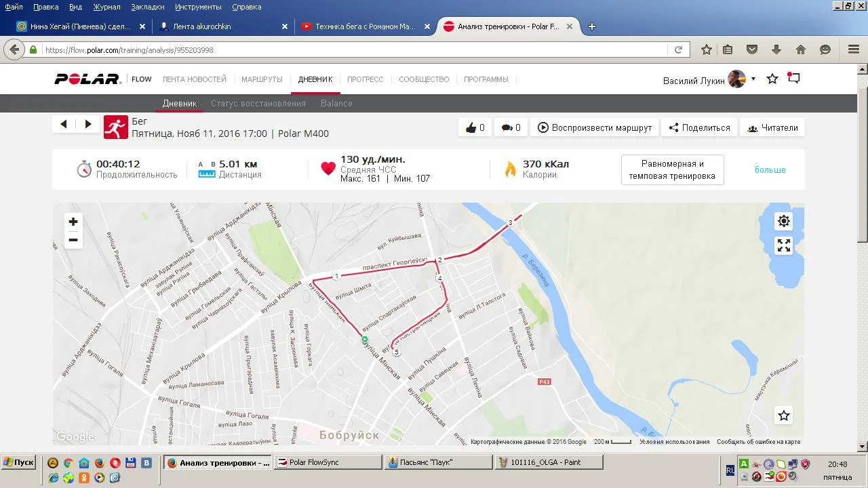
Task: Mark route as favorite with map star
Action: point(783,415)
